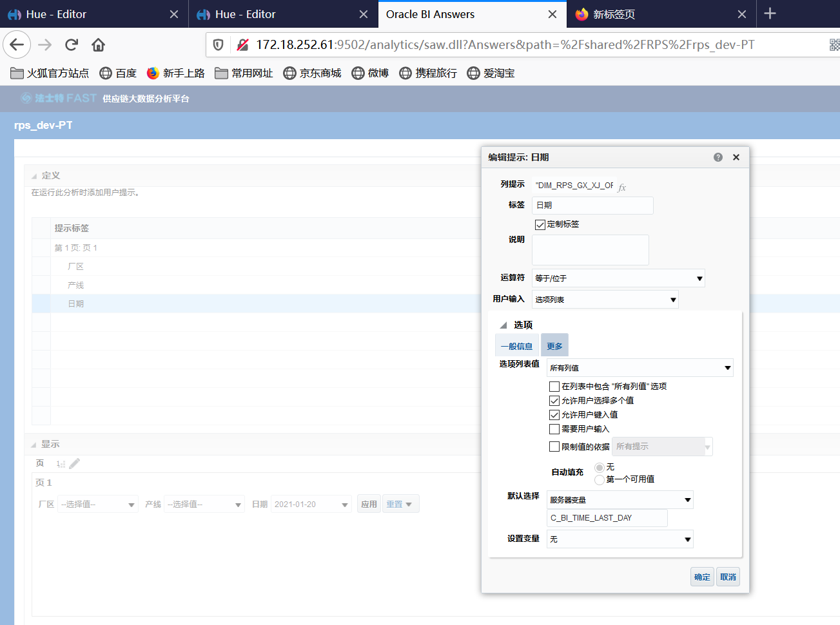Click the 应用 button below the prompts
This screenshot has height=625, width=840.
point(369,504)
